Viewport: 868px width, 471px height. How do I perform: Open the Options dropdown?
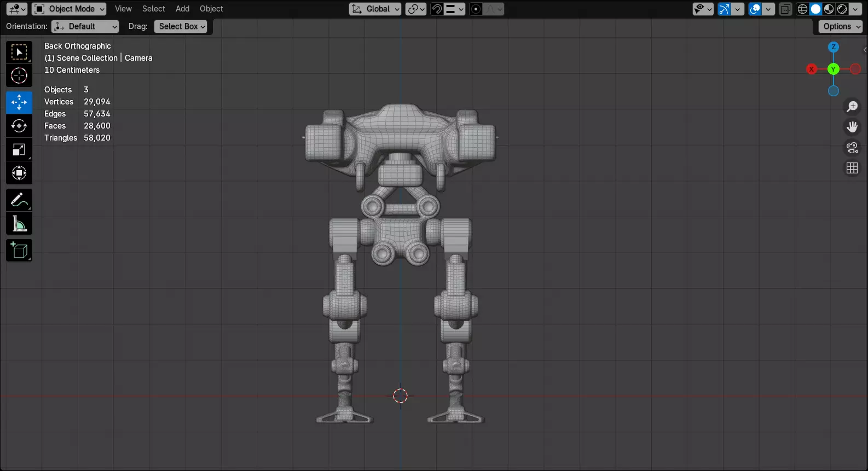pyautogui.click(x=841, y=26)
